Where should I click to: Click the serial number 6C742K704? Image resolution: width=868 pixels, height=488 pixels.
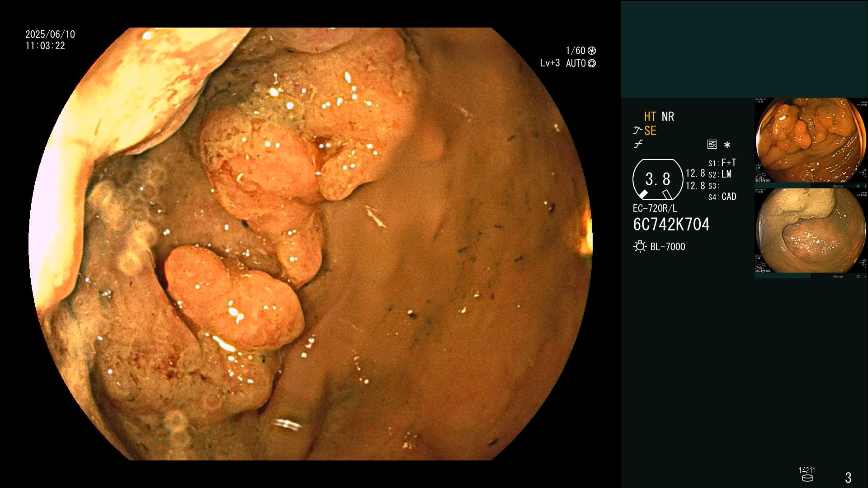click(x=671, y=225)
